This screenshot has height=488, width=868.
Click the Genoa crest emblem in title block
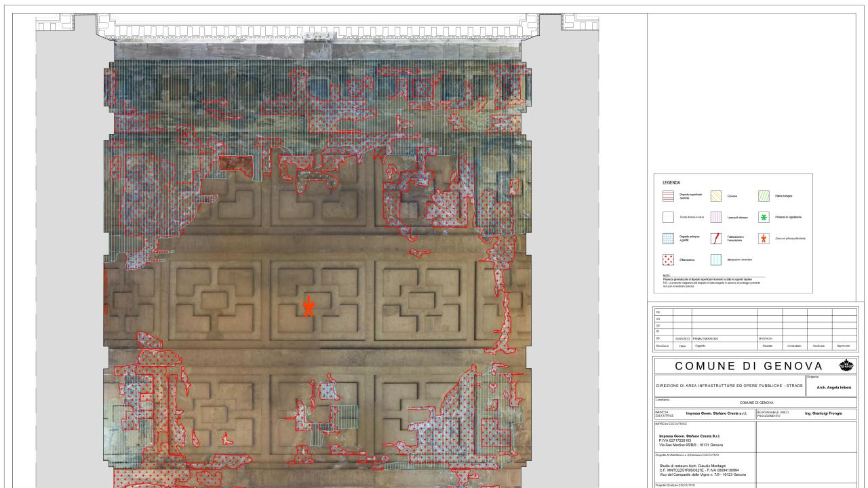[846, 365]
